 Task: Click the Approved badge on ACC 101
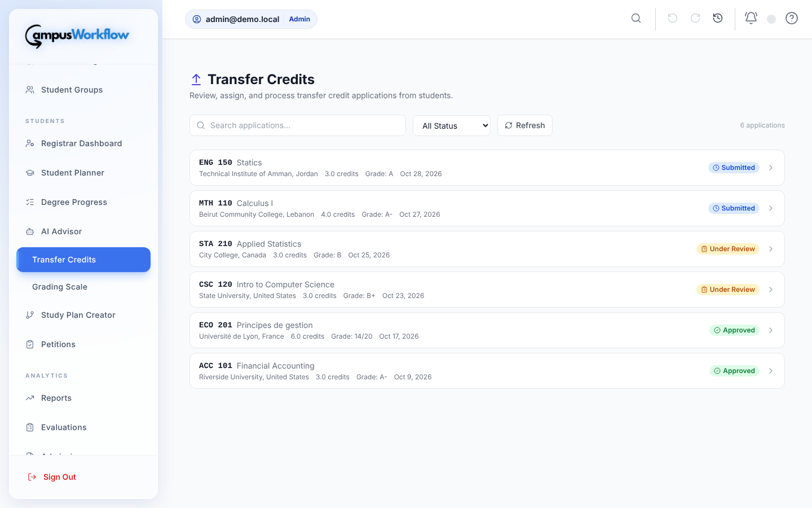tap(734, 371)
